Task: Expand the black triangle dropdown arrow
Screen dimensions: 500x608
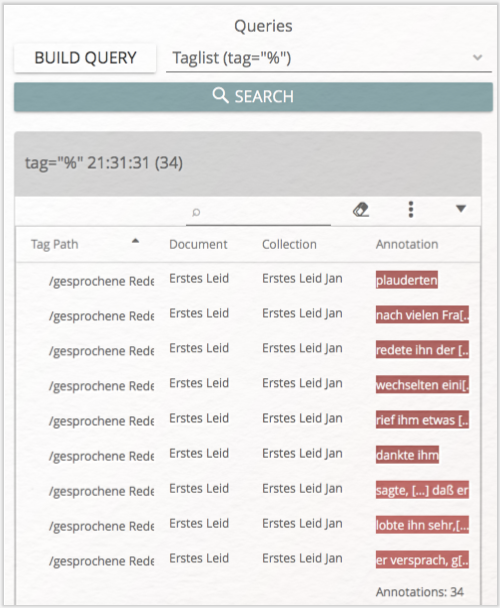Action: 461,209
